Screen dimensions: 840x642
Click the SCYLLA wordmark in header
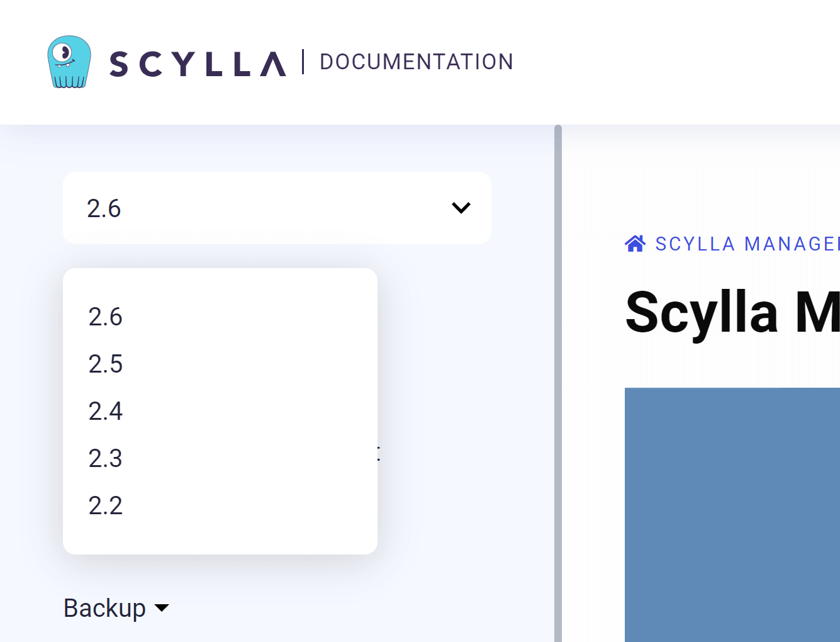(x=198, y=64)
